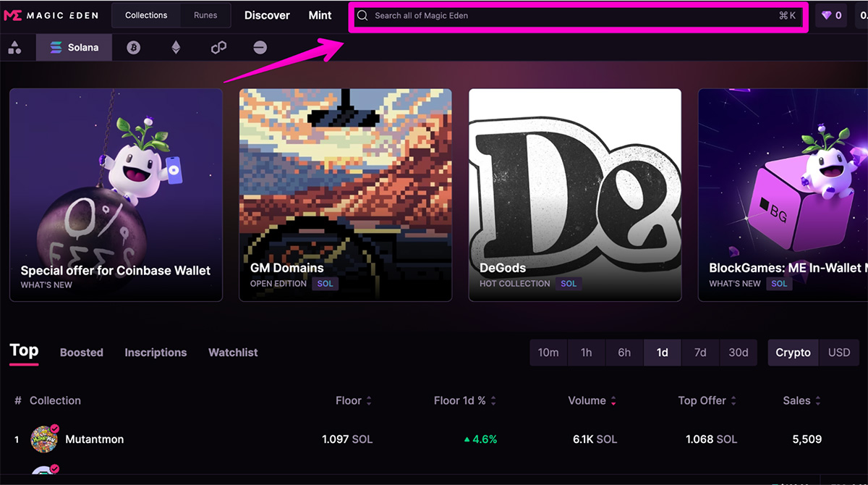Select the Watchlist tab
The image size is (868, 485).
pos(233,353)
